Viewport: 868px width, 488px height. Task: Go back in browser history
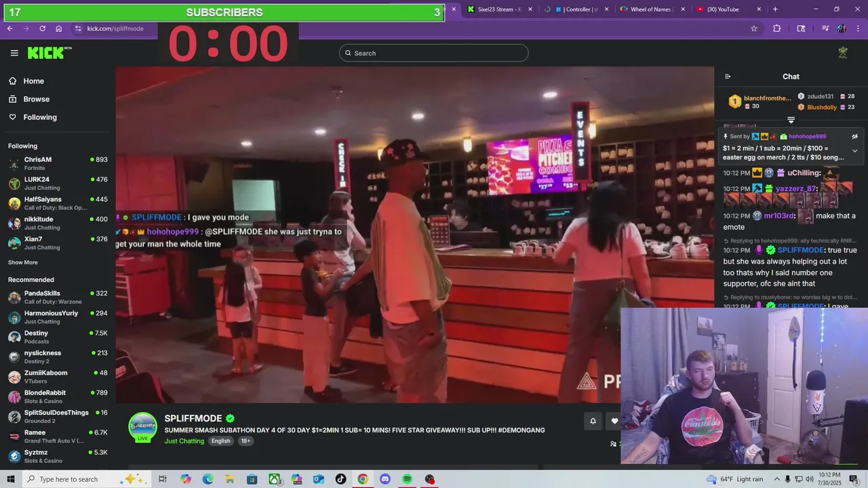coord(9,28)
